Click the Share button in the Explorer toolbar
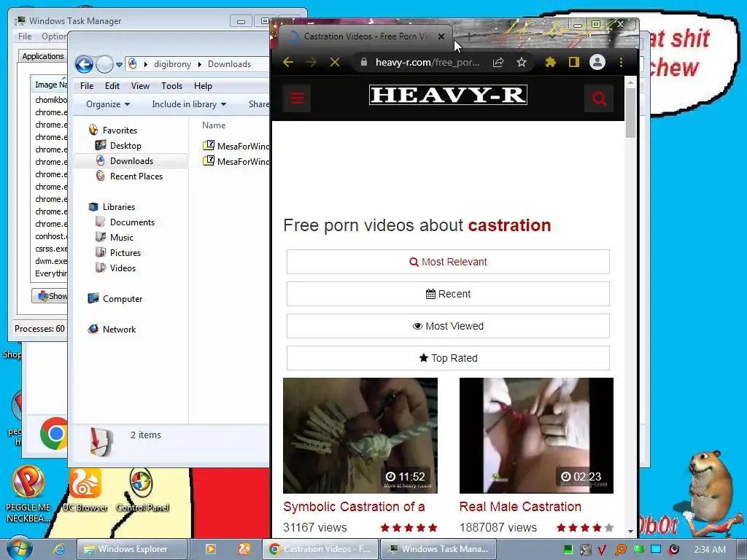Viewport: 747px width, 560px height. pos(258,104)
